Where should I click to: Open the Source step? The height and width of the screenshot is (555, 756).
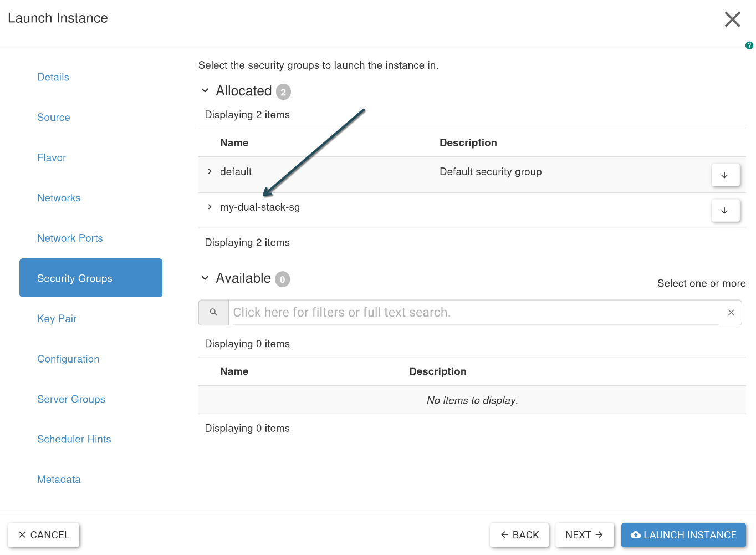tap(54, 118)
